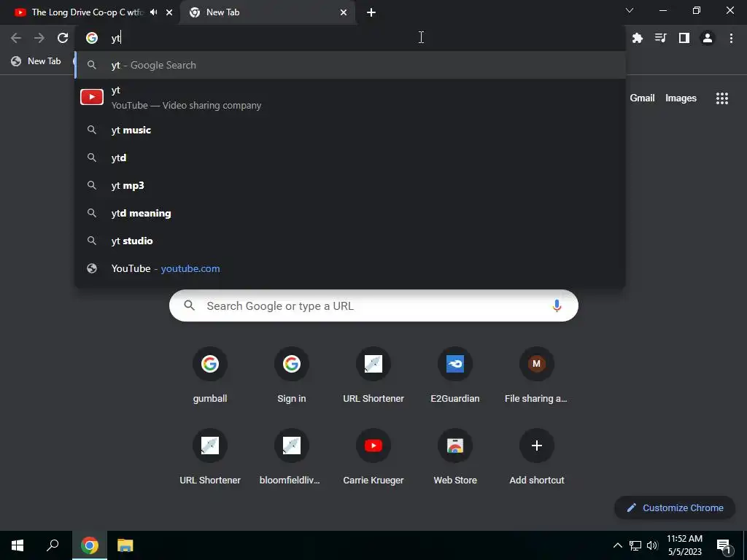Open the Carrie Krueger YouTube shortcut

click(x=373, y=458)
